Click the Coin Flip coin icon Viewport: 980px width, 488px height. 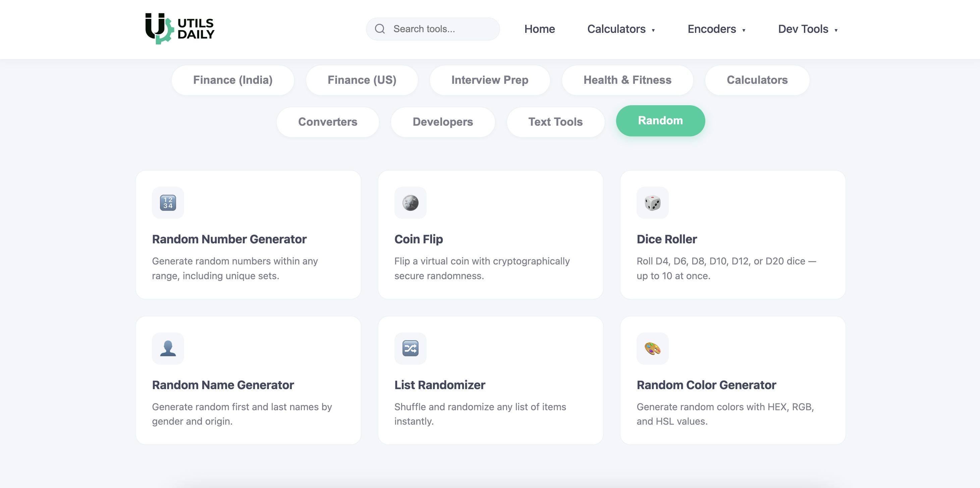[x=410, y=202]
